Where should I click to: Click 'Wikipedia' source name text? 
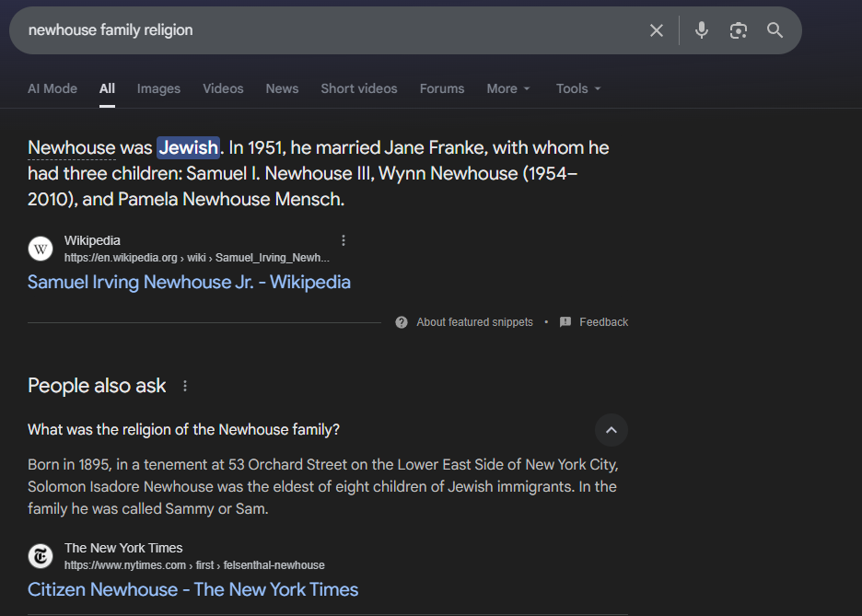(x=92, y=240)
